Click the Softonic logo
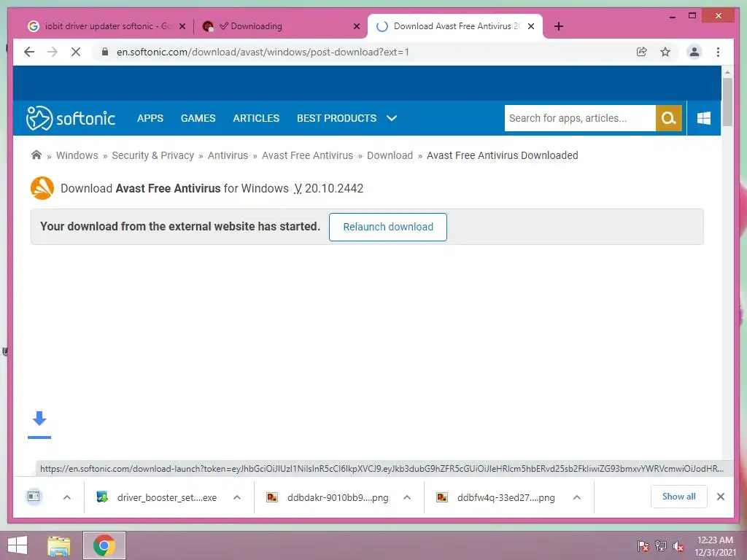 click(x=71, y=118)
